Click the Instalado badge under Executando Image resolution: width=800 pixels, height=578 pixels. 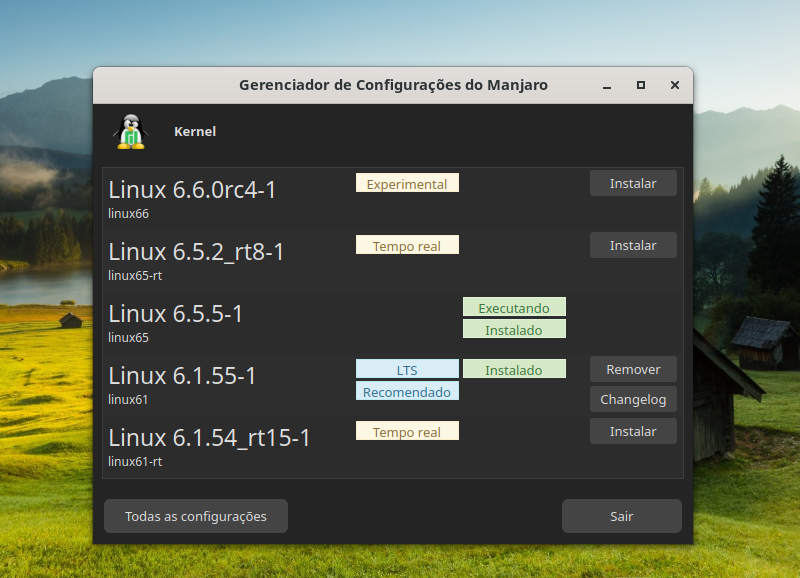[x=514, y=328]
